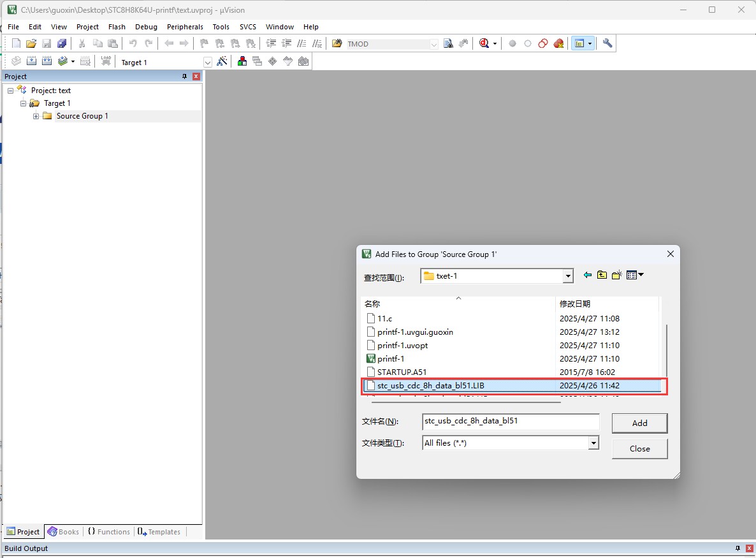Click the Indent selection toolbar icon

coord(272,43)
